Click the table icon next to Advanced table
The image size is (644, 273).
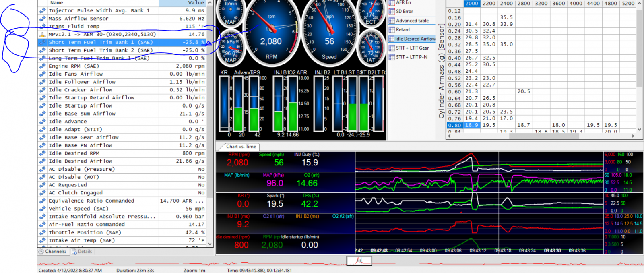pos(392,21)
